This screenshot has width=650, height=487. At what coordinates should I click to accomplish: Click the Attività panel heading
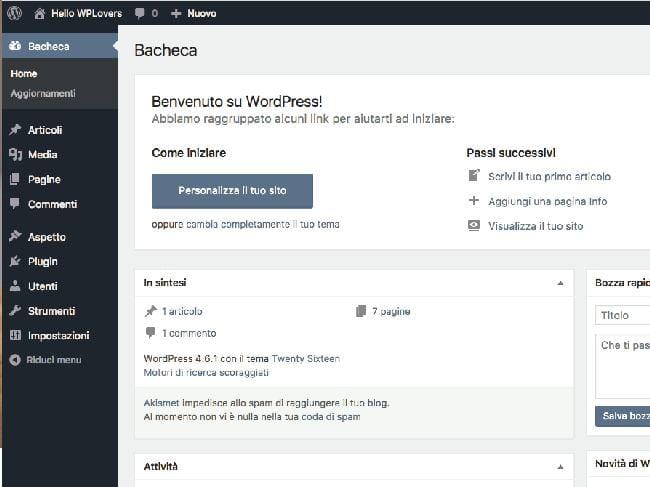click(160, 466)
